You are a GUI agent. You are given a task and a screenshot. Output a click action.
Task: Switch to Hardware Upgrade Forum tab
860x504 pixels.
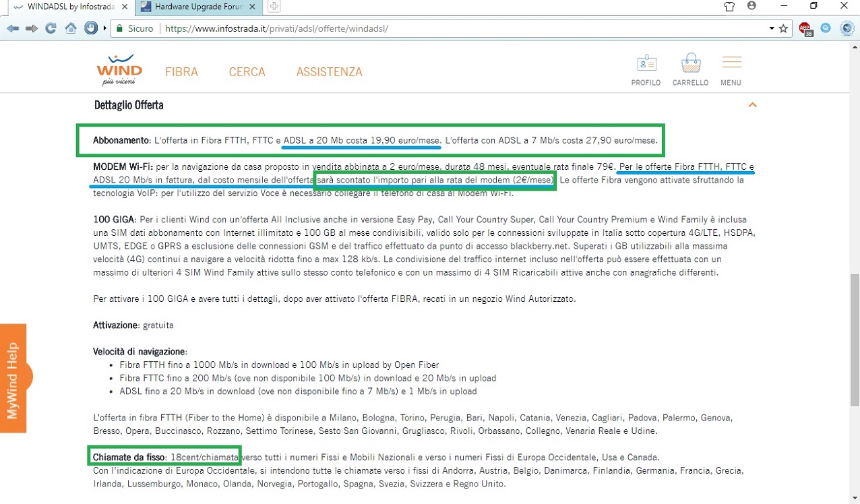pyautogui.click(x=199, y=6)
